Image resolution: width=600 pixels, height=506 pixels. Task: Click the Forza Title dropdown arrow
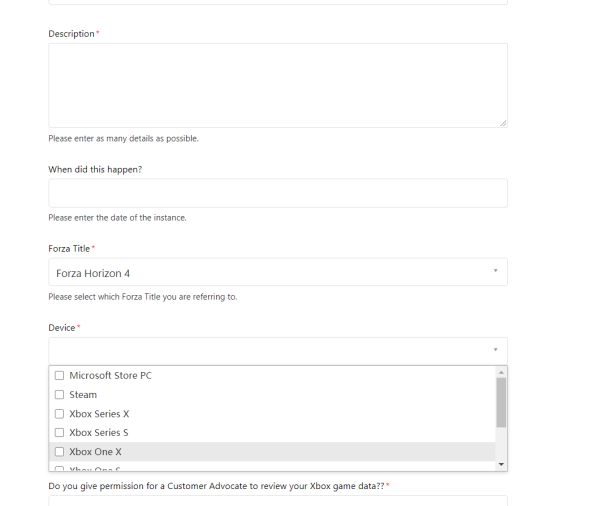[x=495, y=272]
